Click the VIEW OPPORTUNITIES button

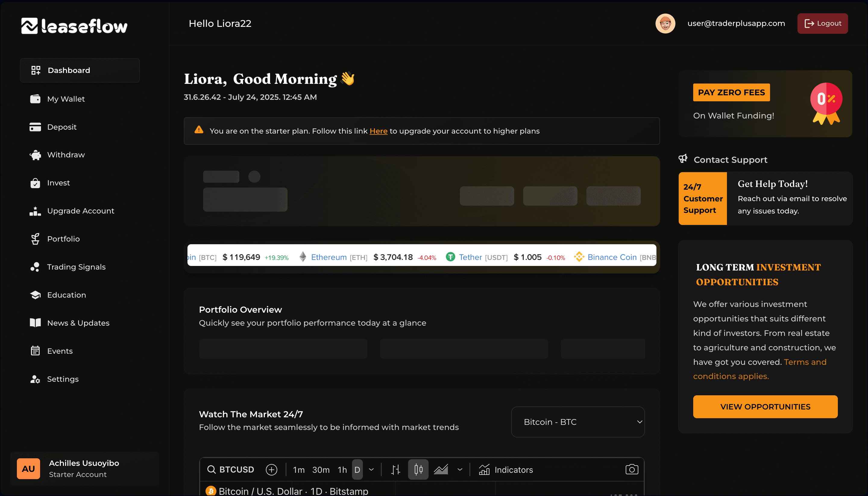(765, 406)
